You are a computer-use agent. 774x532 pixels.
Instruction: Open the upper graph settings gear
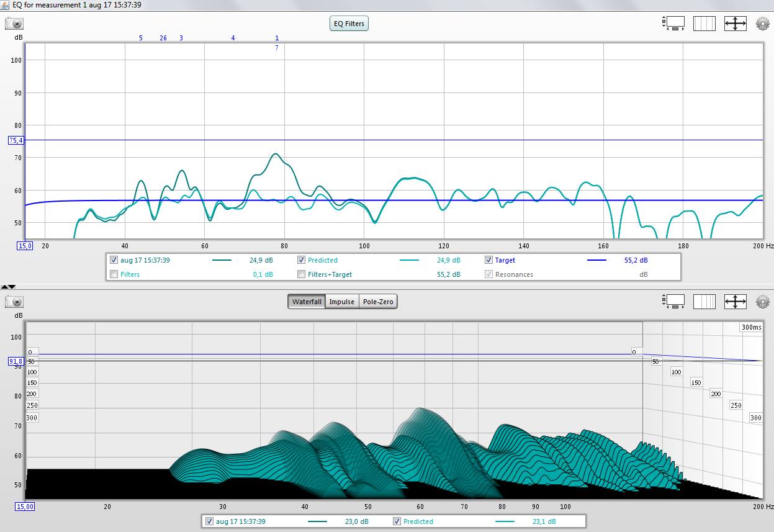(762, 24)
